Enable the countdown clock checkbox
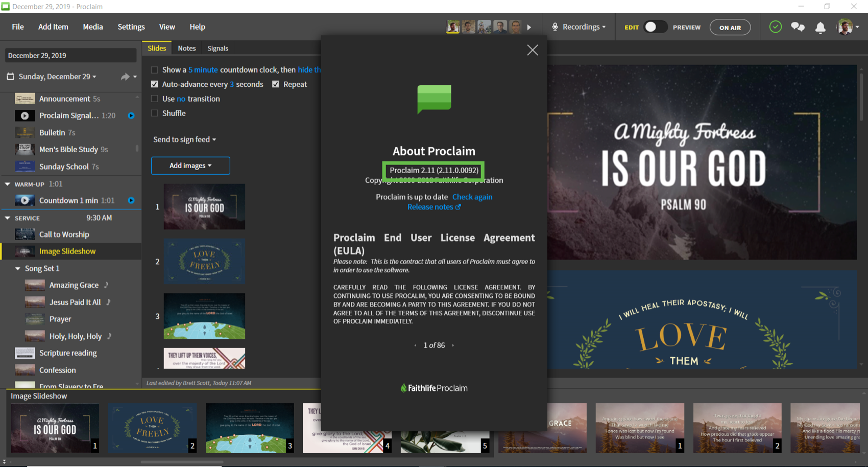Viewport: 868px width, 467px height. [x=154, y=70]
